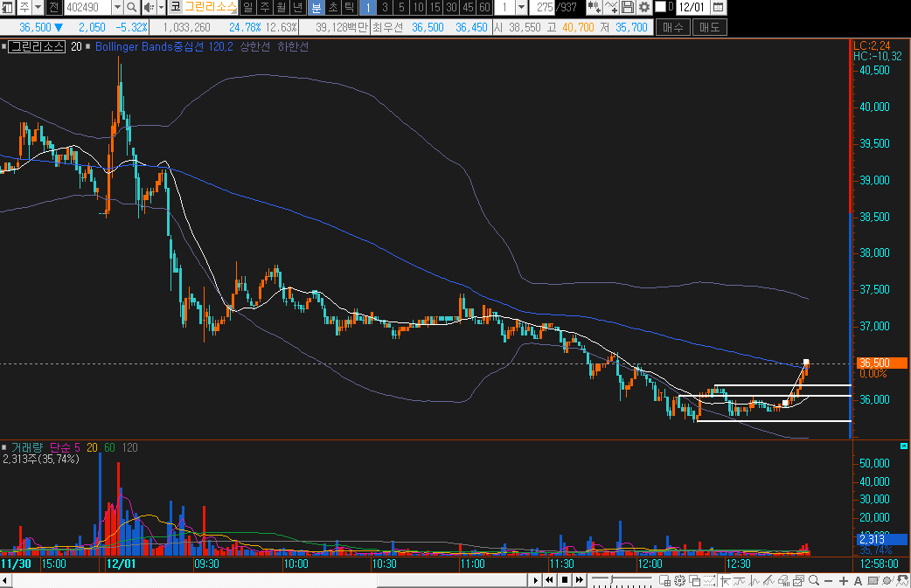The height and width of the screenshot is (588, 911).
Task: Click the Bollinger Bands중심선 indicator label
Action: click(150, 46)
